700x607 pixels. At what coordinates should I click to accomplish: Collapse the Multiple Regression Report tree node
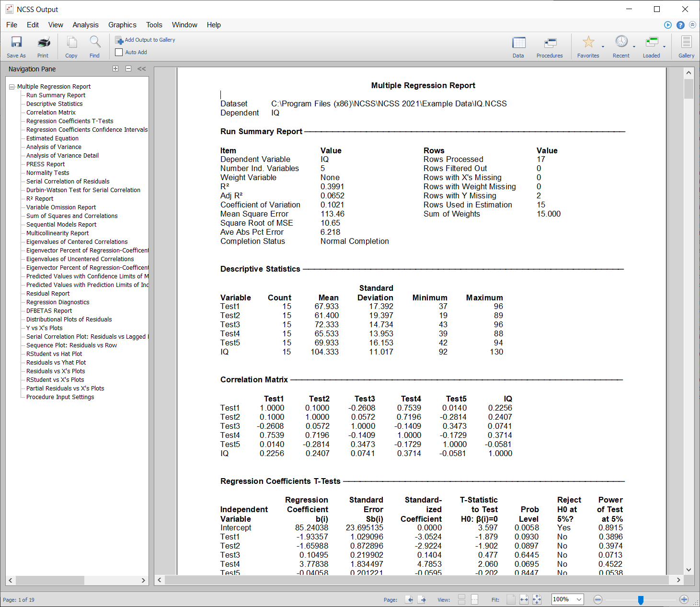(x=11, y=86)
